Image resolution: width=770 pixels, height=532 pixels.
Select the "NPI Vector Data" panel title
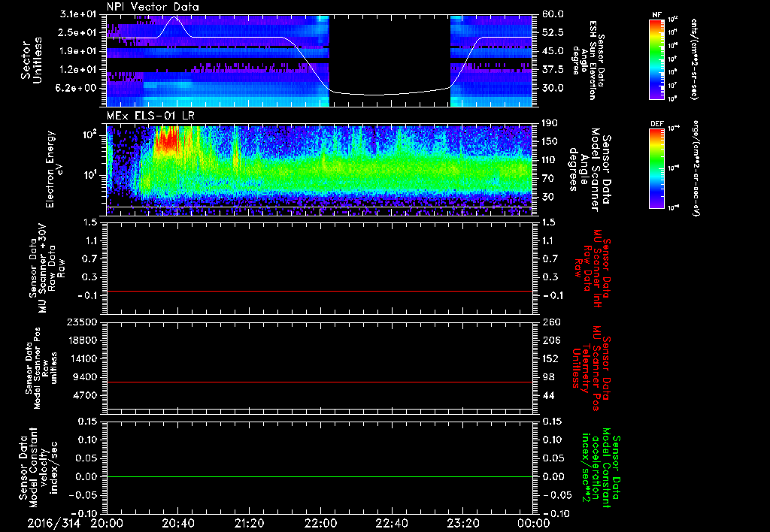click(153, 7)
